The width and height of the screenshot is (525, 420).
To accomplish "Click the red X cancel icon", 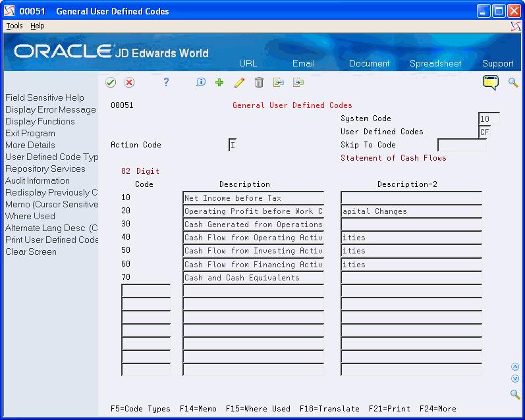I will pyautogui.click(x=129, y=82).
